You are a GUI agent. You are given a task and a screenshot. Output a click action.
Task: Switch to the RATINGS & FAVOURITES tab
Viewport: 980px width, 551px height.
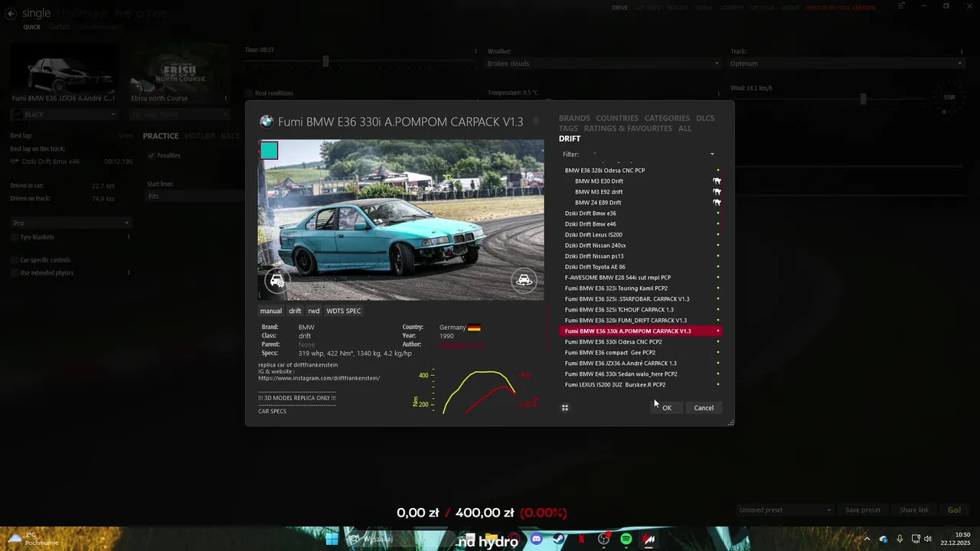pos(628,129)
